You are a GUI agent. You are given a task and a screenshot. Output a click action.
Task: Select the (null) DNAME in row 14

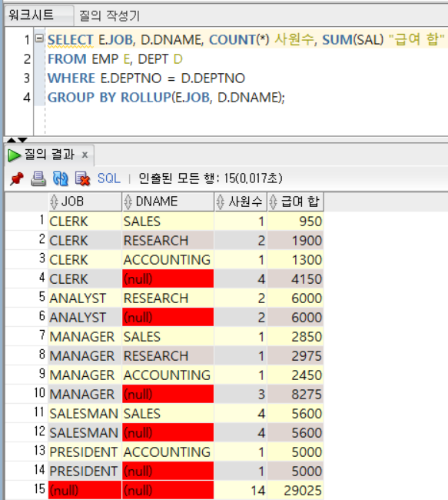pos(168,471)
